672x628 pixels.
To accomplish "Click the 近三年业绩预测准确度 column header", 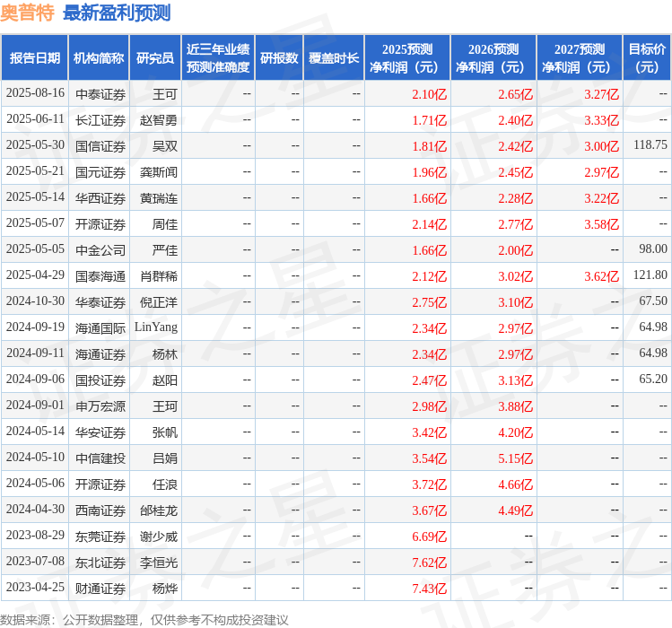I will (x=218, y=58).
